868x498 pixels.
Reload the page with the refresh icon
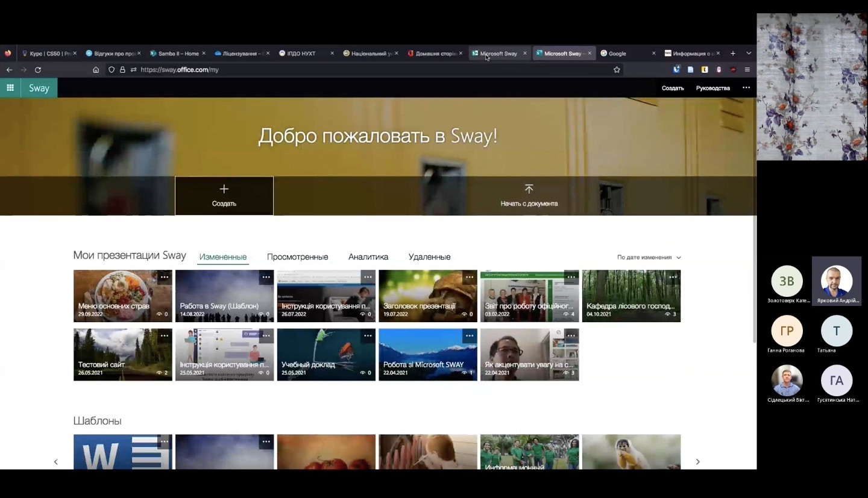37,70
